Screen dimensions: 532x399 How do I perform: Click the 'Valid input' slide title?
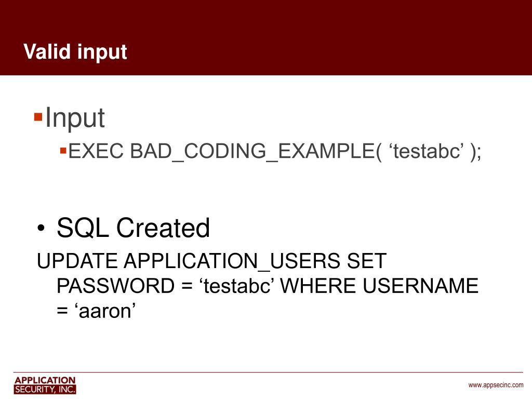click(x=75, y=51)
